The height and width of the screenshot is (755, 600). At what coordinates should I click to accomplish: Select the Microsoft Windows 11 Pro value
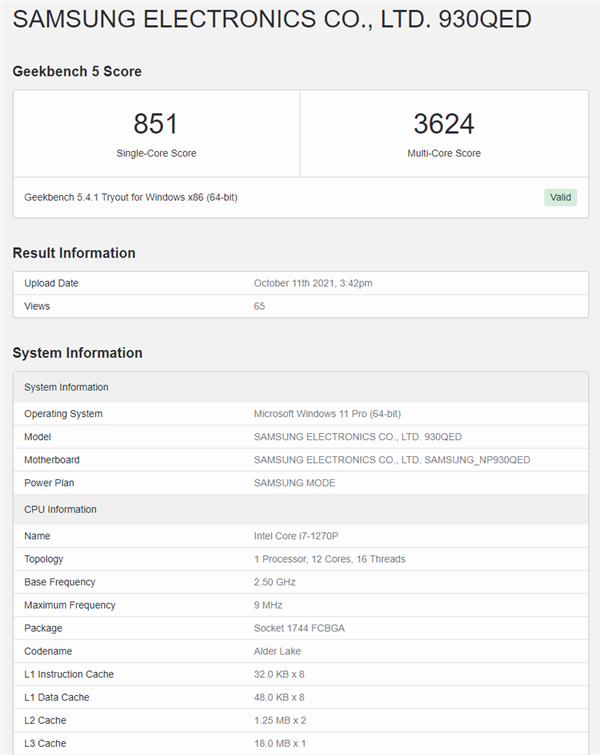[x=327, y=414]
